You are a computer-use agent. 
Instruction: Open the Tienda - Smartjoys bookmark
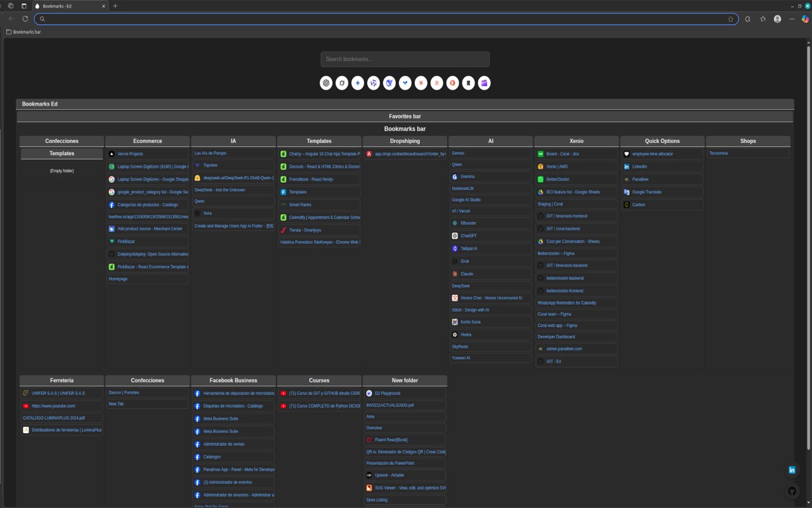pyautogui.click(x=319, y=230)
